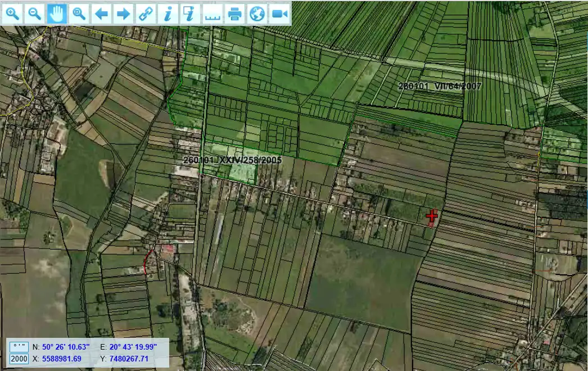Click the chain link icon
Viewport: 588px width, 371px height.
click(146, 13)
